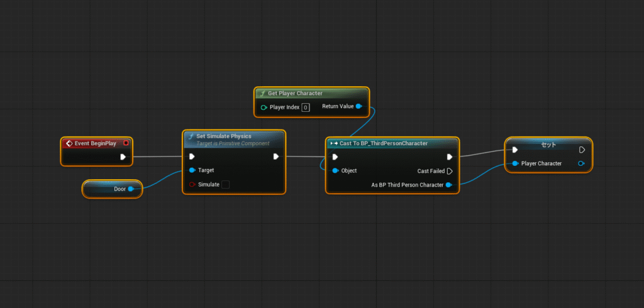Click Set Simulate Physics execution input pin

pyautogui.click(x=192, y=157)
